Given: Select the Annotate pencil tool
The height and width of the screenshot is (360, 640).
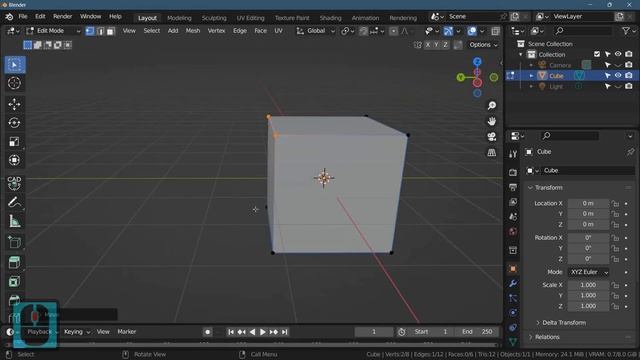Looking at the screenshot, I should pyautogui.click(x=14, y=202).
